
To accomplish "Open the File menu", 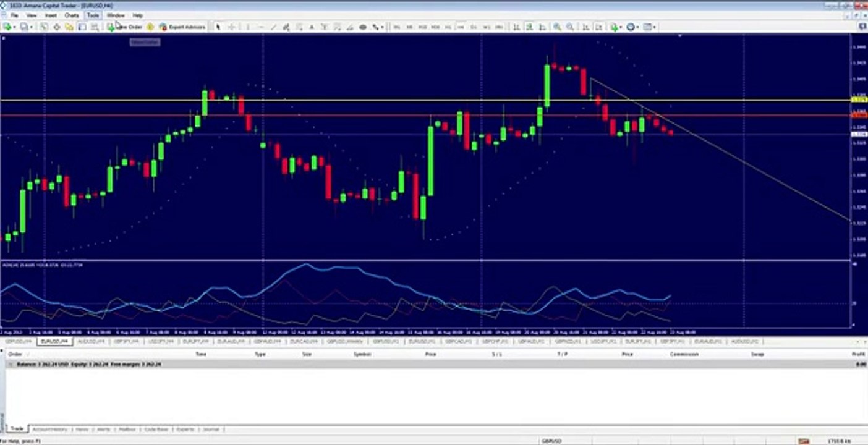I will pos(14,15).
